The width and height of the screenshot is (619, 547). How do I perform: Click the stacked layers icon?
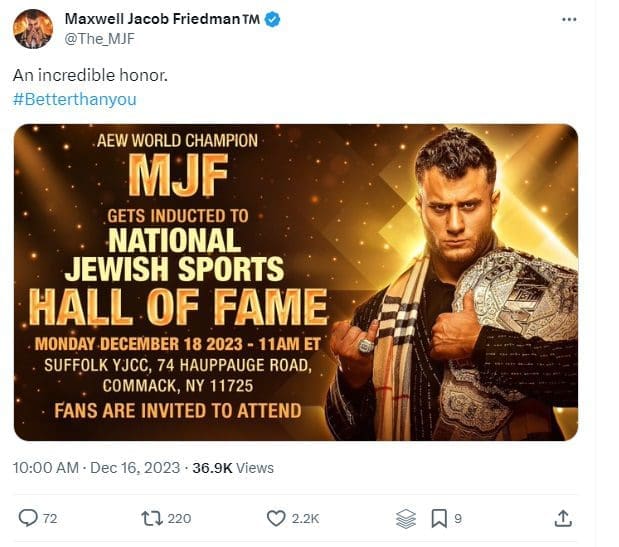[405, 518]
